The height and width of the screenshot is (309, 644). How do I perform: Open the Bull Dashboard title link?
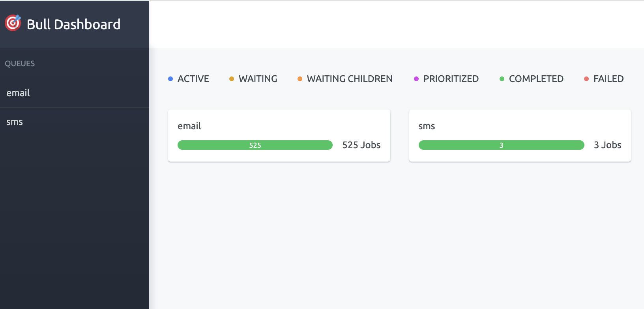coord(73,24)
